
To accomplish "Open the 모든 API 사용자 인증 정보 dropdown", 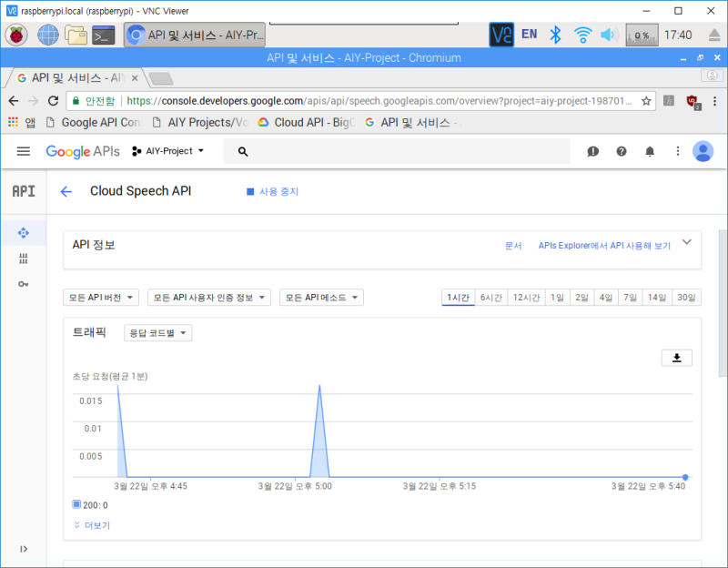I will (x=209, y=298).
